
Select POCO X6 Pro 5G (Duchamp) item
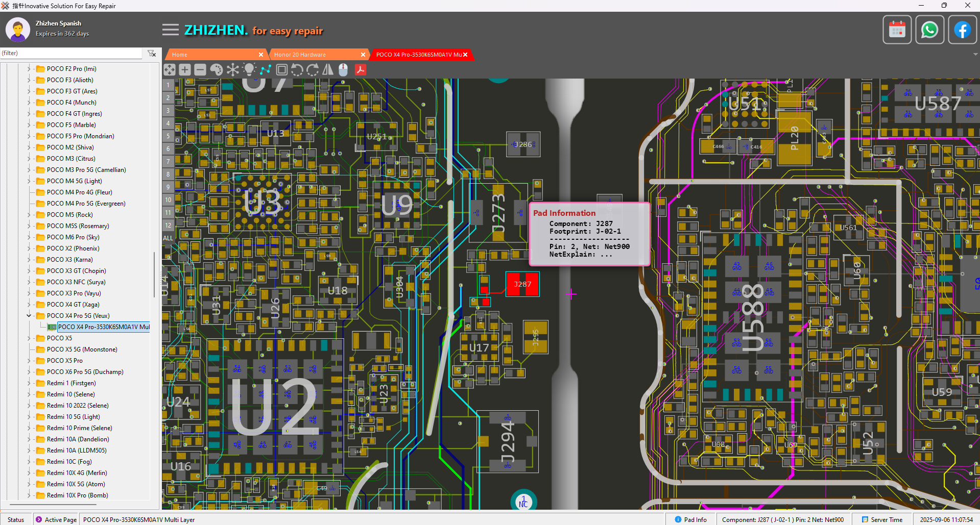click(x=85, y=372)
